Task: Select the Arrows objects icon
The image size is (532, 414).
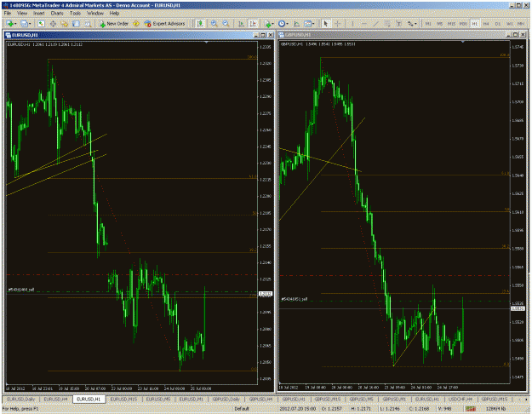Action: click(410, 24)
